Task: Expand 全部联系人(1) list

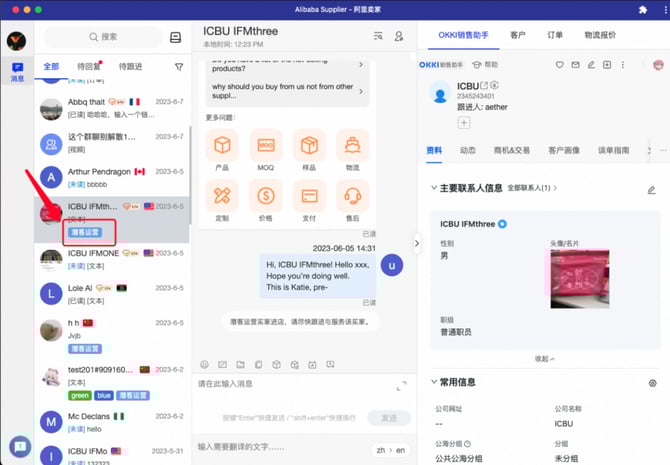Action: coord(532,188)
